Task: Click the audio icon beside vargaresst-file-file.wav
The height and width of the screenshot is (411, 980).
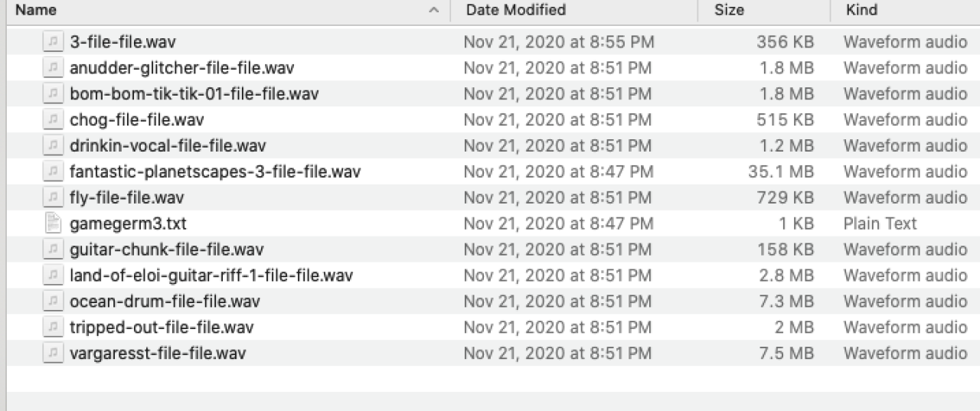Action: point(52,353)
